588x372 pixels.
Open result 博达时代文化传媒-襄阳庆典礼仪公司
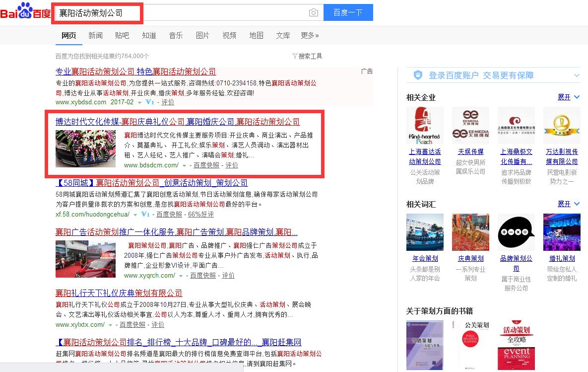(x=178, y=122)
